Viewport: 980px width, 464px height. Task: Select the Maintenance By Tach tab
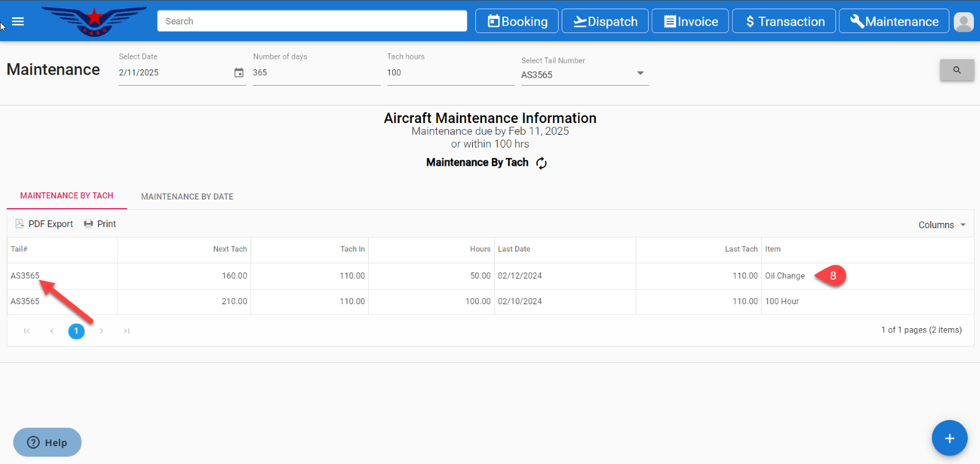(x=67, y=196)
